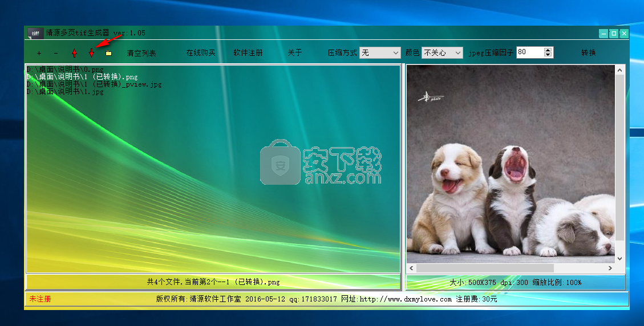This screenshot has width=644, height=326.
Task: Click the preview horizontal scrollbar right arrow
Action: (x=610, y=268)
